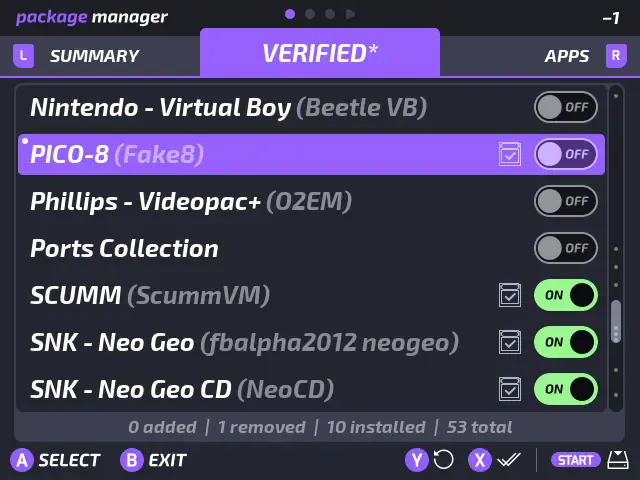Click the installed icon beside SCUMM
The width and height of the screenshot is (640, 480).
pyautogui.click(x=510, y=295)
